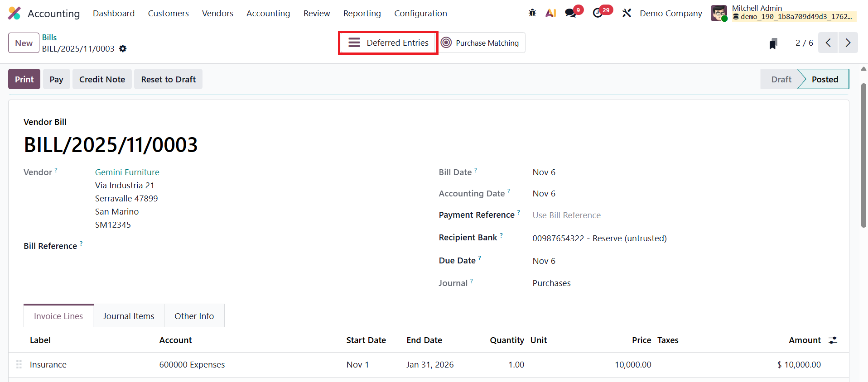Click the Accounting app logo icon

tap(14, 14)
